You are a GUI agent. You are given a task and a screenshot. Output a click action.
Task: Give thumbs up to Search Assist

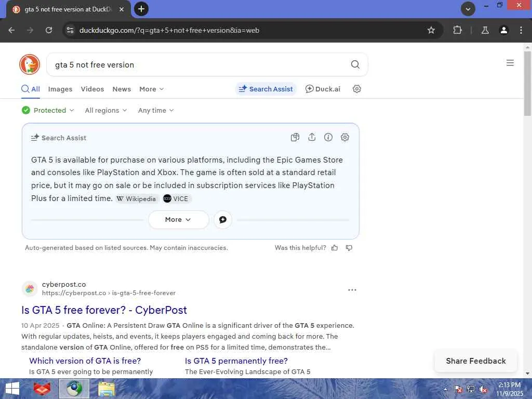click(x=335, y=248)
